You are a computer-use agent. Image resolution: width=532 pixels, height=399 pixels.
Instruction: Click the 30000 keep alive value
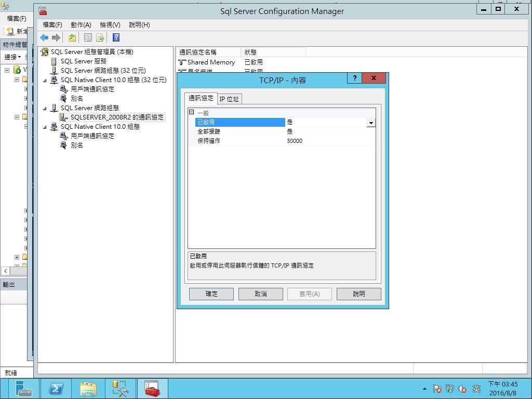pos(295,141)
